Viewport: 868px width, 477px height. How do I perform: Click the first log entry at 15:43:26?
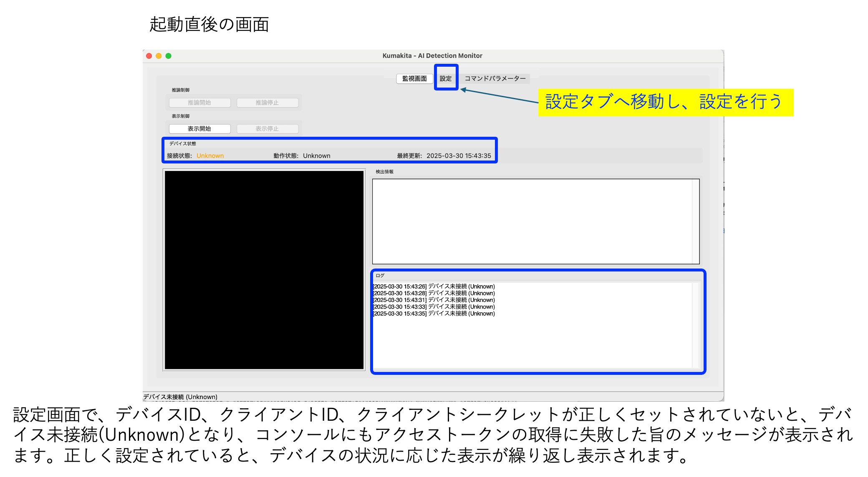coord(434,286)
